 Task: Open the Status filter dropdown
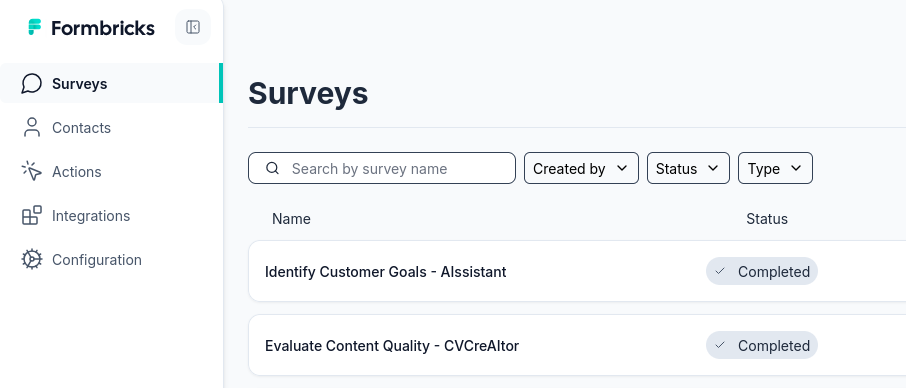(x=688, y=168)
